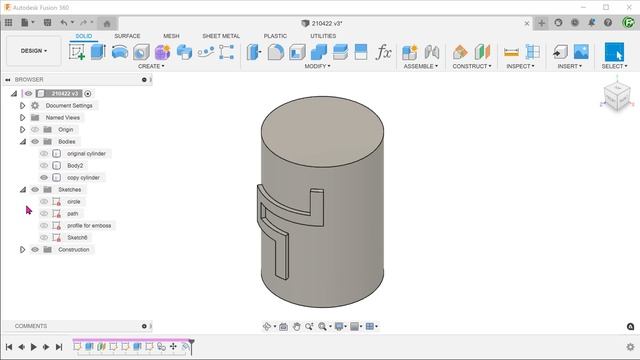Open the CONSTRUCT menu
The height and width of the screenshot is (360, 640).
tap(472, 66)
